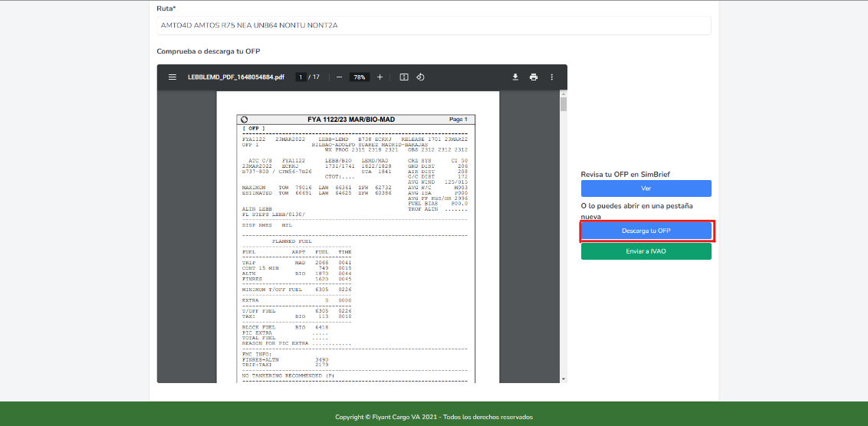Click the DISP RMKS NIL line

click(268, 225)
